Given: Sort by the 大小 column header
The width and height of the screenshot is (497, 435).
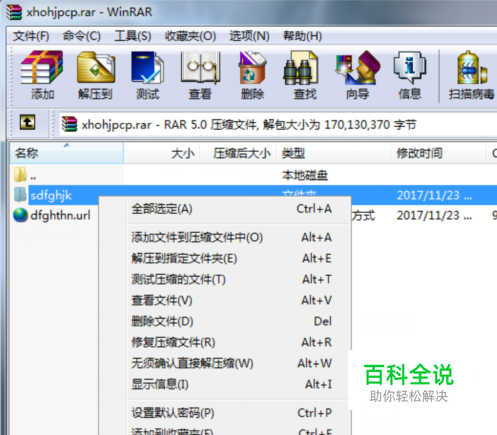Looking at the screenshot, I should [162, 153].
